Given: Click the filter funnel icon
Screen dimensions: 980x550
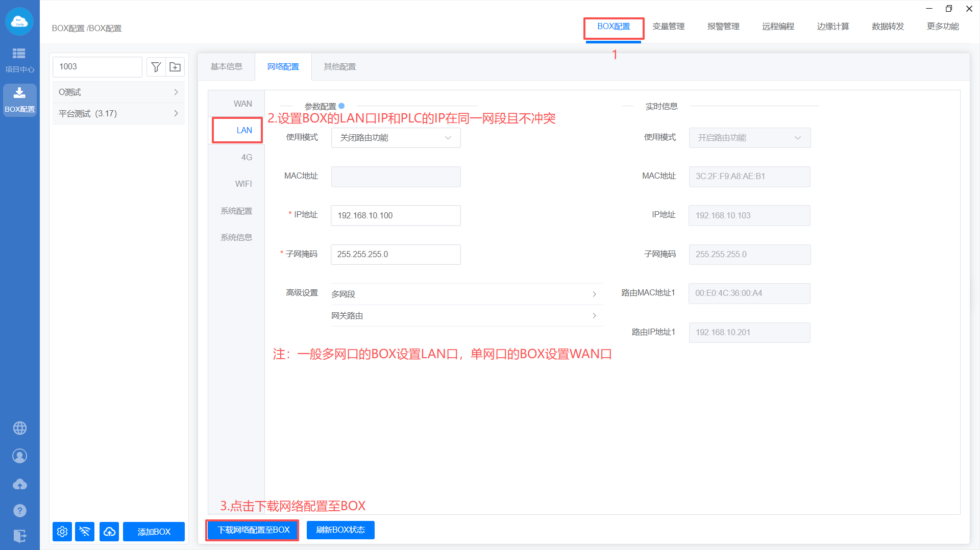Looking at the screenshot, I should coord(156,67).
